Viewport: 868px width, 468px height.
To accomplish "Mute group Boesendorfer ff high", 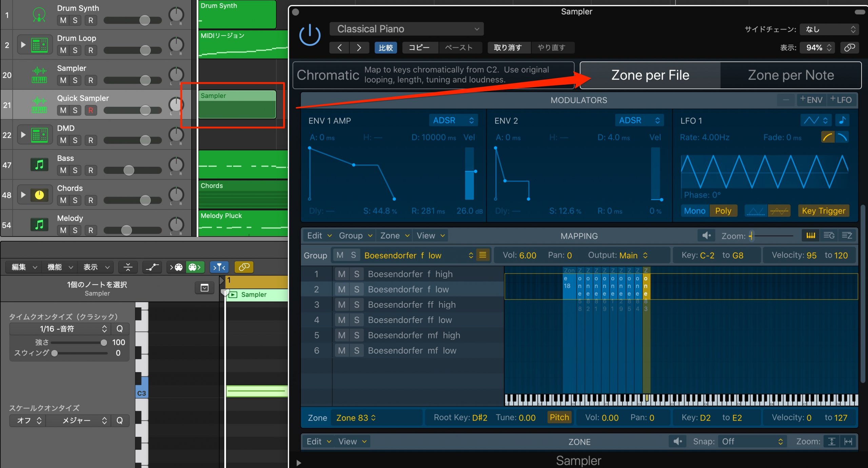I will pyautogui.click(x=342, y=305).
